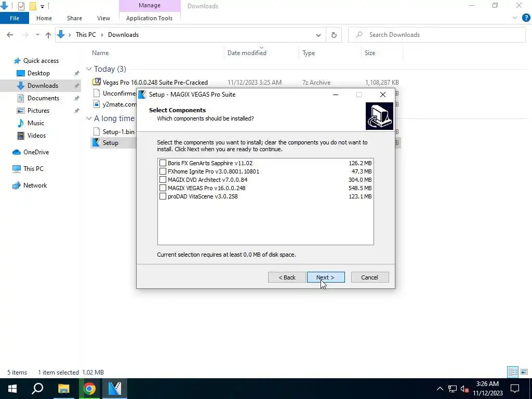Open Music folder in navigation pane
Viewport: 532px width, 399px height.
coord(36,123)
